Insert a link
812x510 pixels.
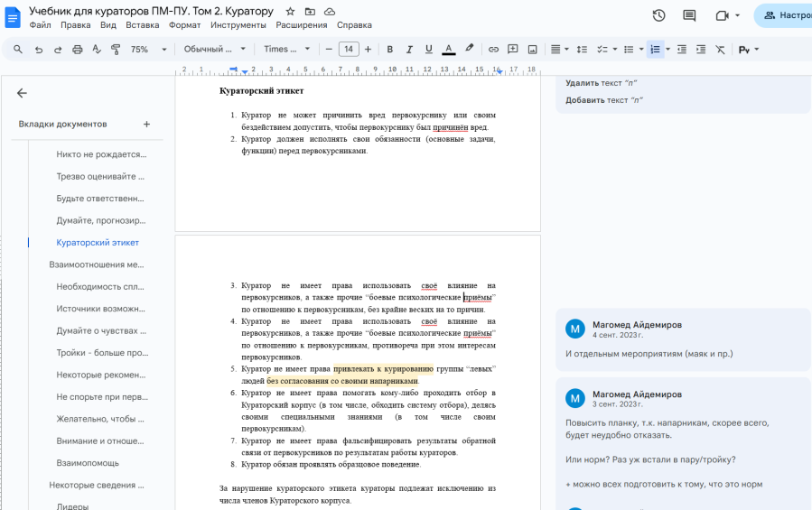(x=493, y=49)
